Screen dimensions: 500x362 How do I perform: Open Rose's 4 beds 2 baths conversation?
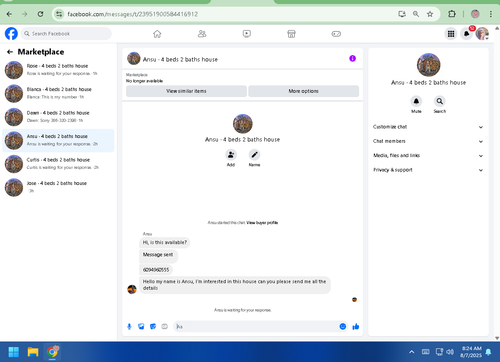(58, 70)
